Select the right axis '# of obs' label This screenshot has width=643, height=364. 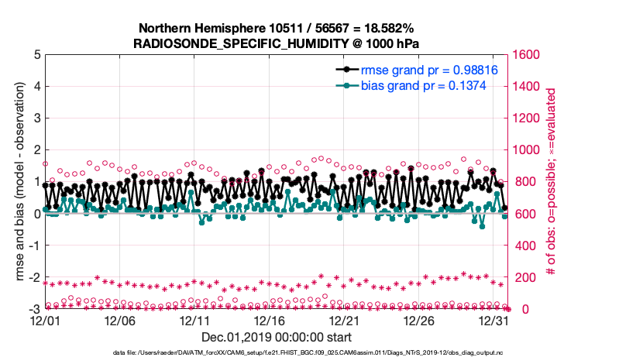pyautogui.click(x=551, y=182)
